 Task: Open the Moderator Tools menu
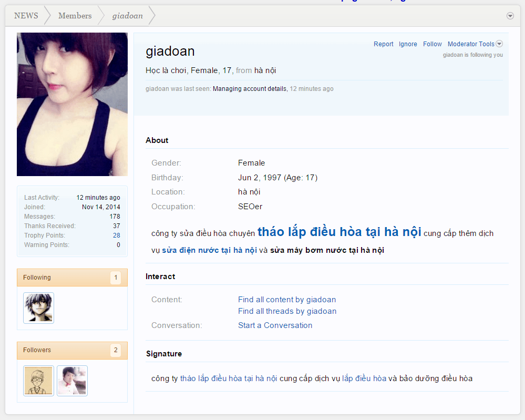click(x=471, y=44)
